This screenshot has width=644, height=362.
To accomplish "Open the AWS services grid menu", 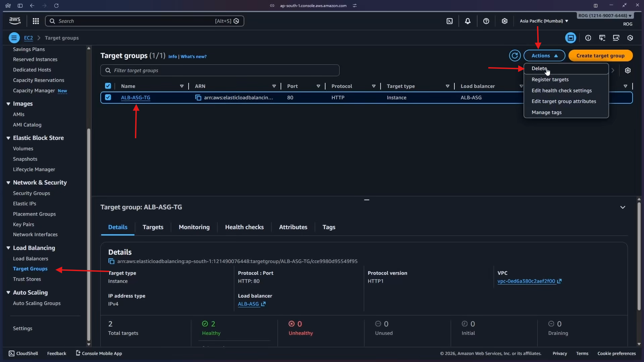I will 36,21.
